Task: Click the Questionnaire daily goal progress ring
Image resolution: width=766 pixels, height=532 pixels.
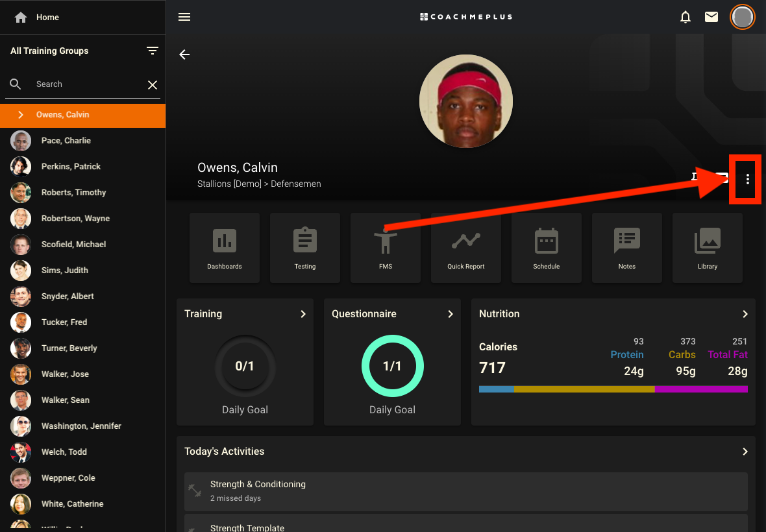Action: click(392, 367)
